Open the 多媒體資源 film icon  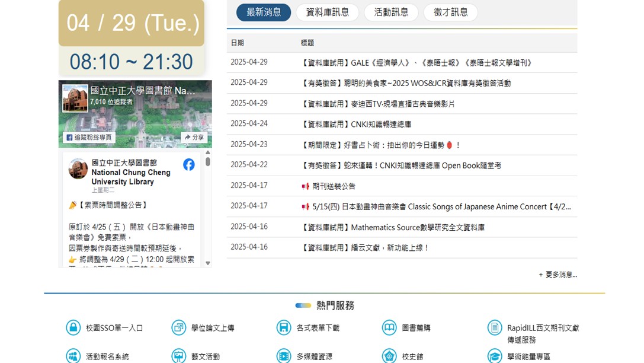pyautogui.click(x=284, y=356)
